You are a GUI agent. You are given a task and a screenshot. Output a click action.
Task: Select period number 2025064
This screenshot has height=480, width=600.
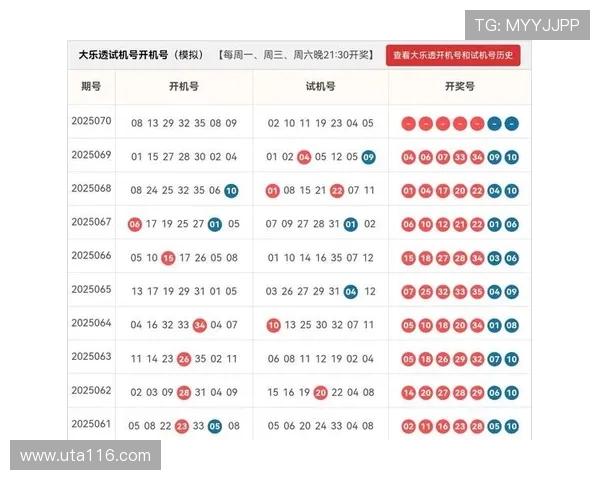pyautogui.click(x=91, y=322)
